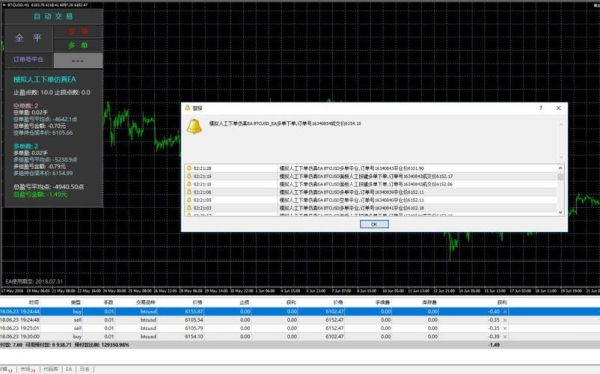Viewport: 600px width, 374px height.
Task: Click the 订单号平仓 close-by-order-number button
Action: 28,60
